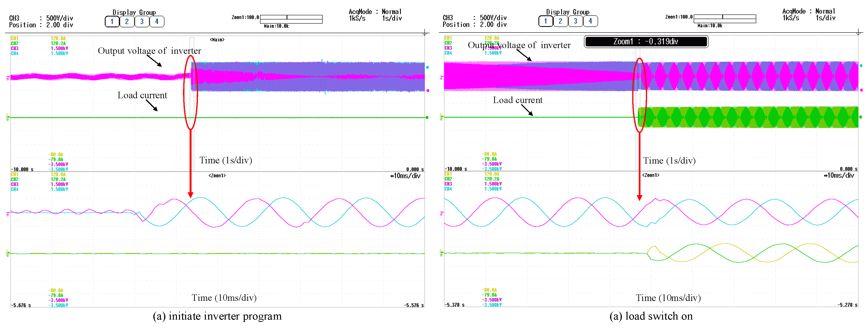Image resolution: width=868 pixels, height=329 pixels.
Task: Select Display Group 4 in right panel
Action: [590, 21]
